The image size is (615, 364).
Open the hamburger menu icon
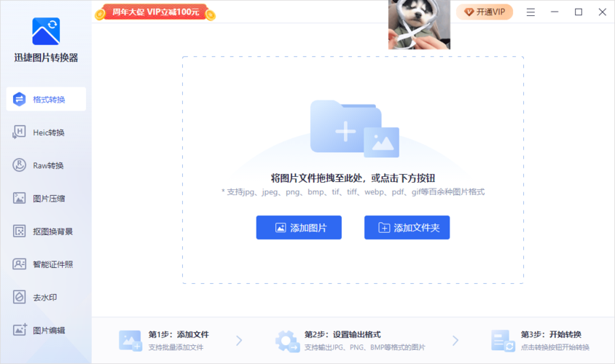[530, 12]
